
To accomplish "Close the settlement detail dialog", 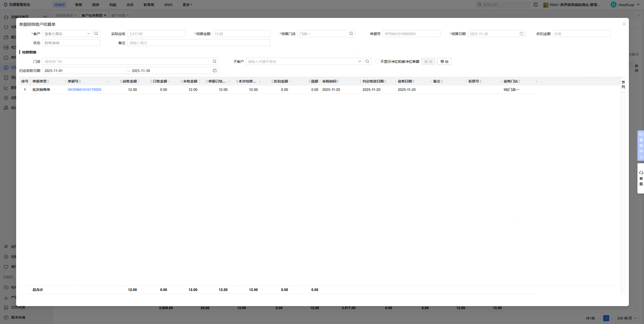I will click(x=624, y=24).
